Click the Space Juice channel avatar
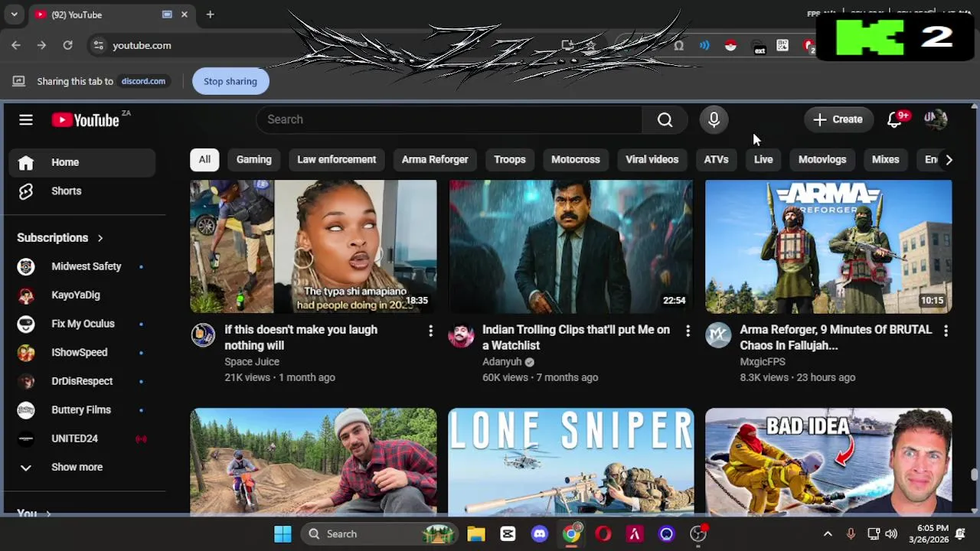The image size is (980, 551). [x=203, y=335]
